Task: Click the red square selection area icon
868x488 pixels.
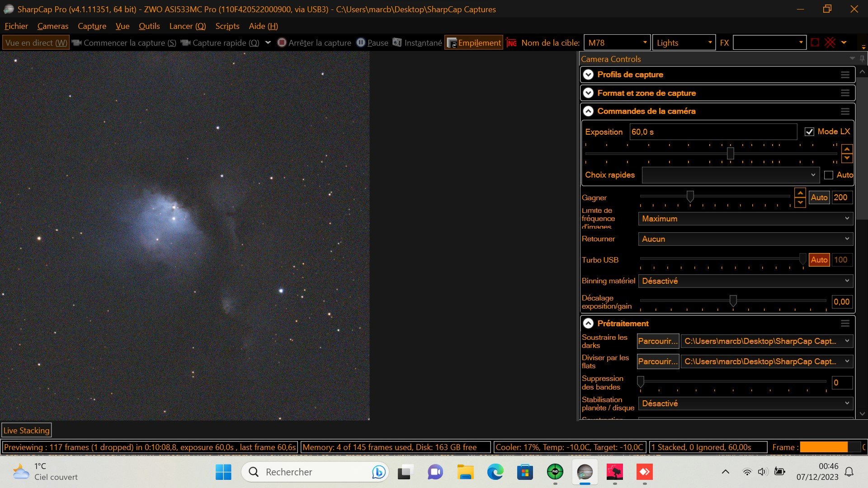Action: [815, 42]
